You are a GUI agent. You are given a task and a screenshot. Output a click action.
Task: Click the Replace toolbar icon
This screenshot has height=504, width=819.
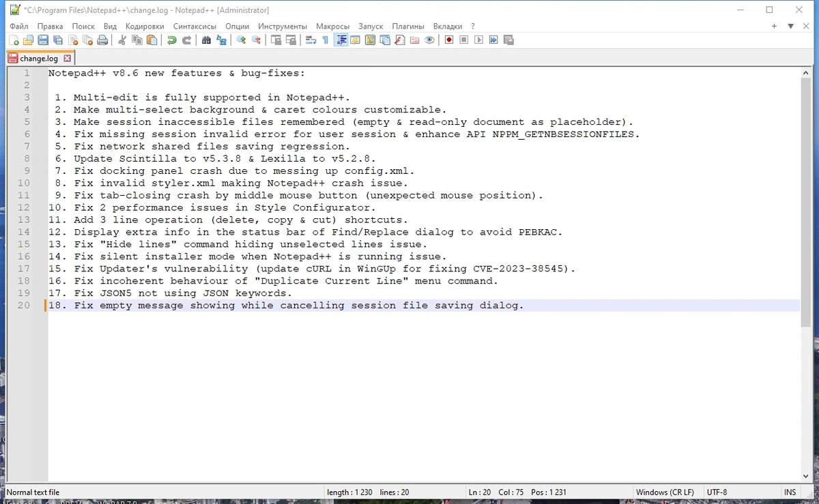(221, 40)
